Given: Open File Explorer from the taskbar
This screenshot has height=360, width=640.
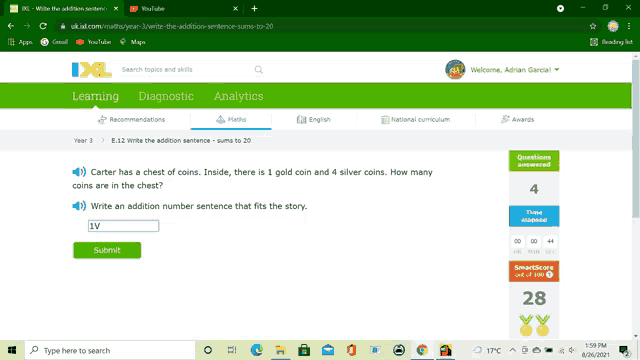Looking at the screenshot, I should (280, 350).
